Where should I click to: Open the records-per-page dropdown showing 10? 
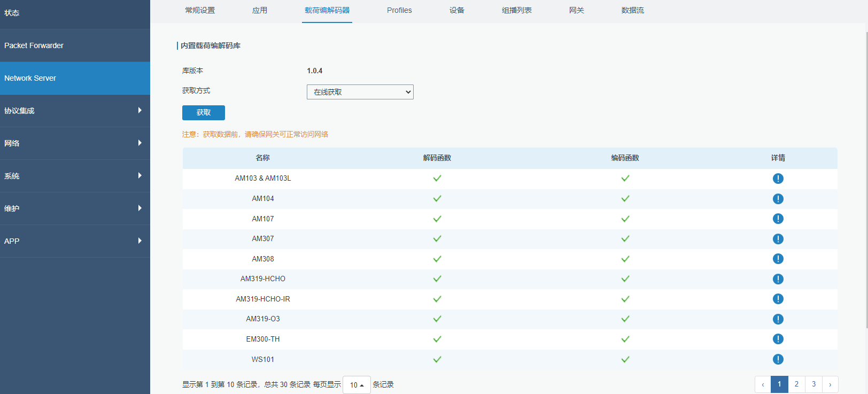(x=356, y=385)
